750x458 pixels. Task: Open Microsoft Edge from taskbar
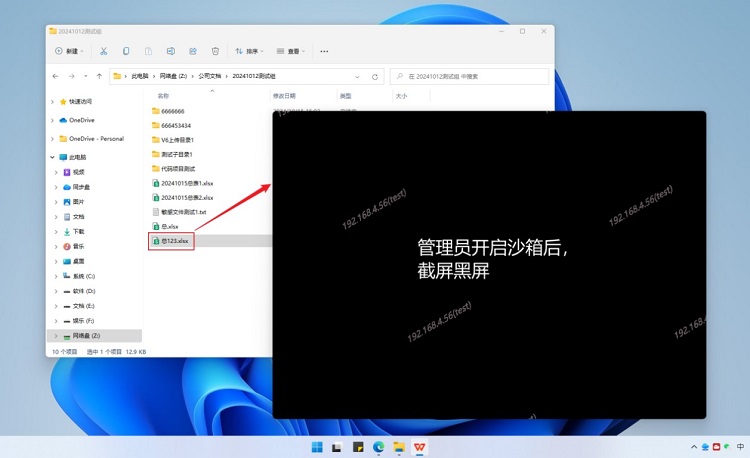pyautogui.click(x=379, y=447)
